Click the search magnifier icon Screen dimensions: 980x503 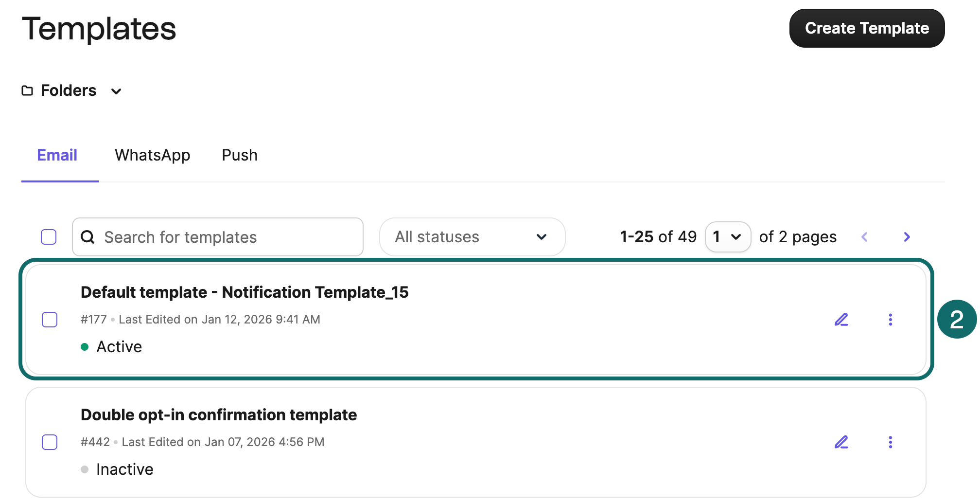click(87, 237)
